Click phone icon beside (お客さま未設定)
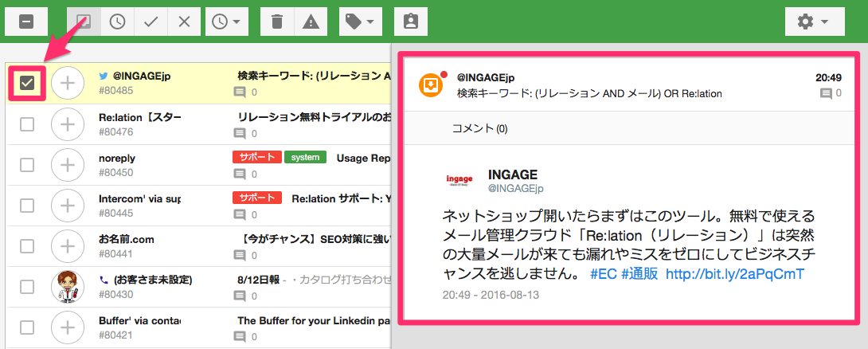Viewport: 868px width, 349px height. (104, 280)
